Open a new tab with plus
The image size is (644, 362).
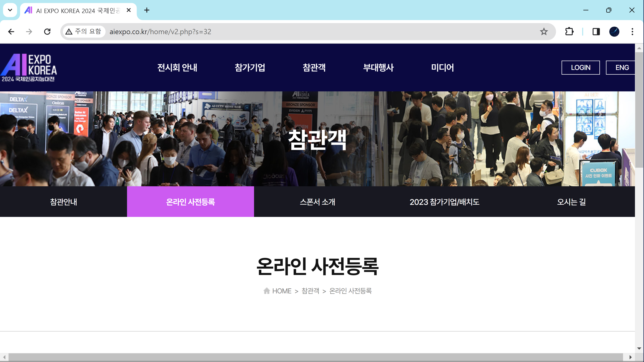pos(147,10)
